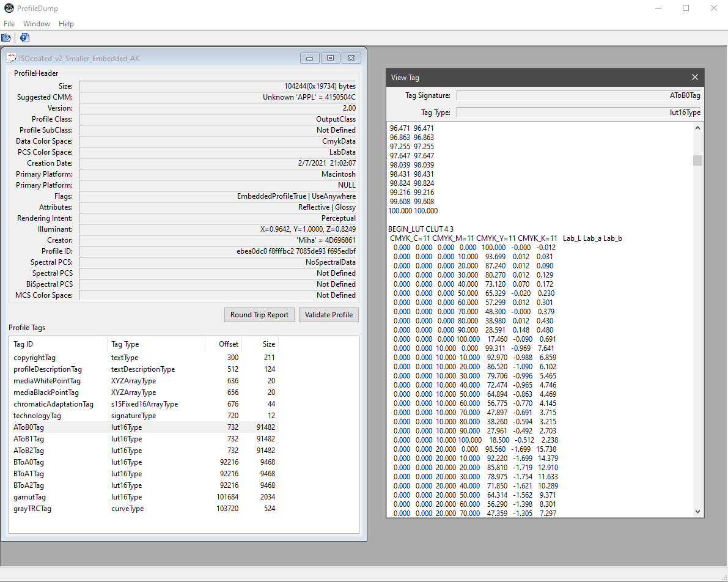
Task: Click the ProfileDump application logo icon
Action: coord(9,8)
